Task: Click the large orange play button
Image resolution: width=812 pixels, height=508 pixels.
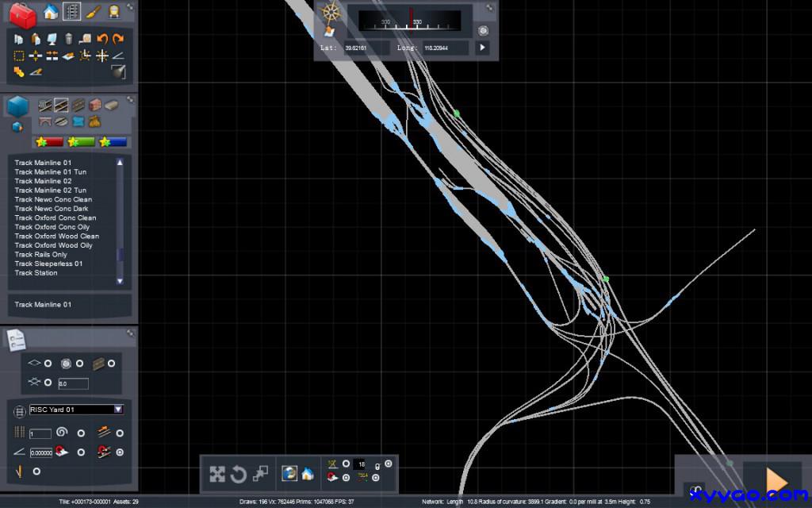Action: pyautogui.click(x=775, y=481)
